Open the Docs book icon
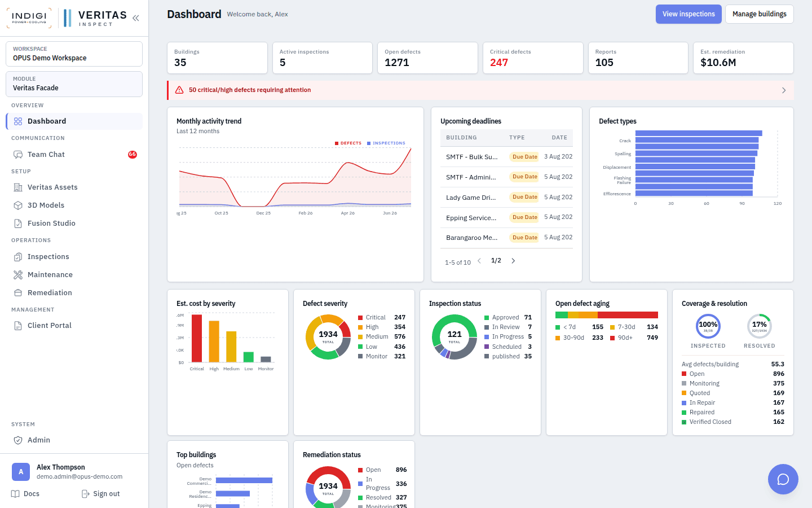The height and width of the screenshot is (508, 812). coord(15,494)
